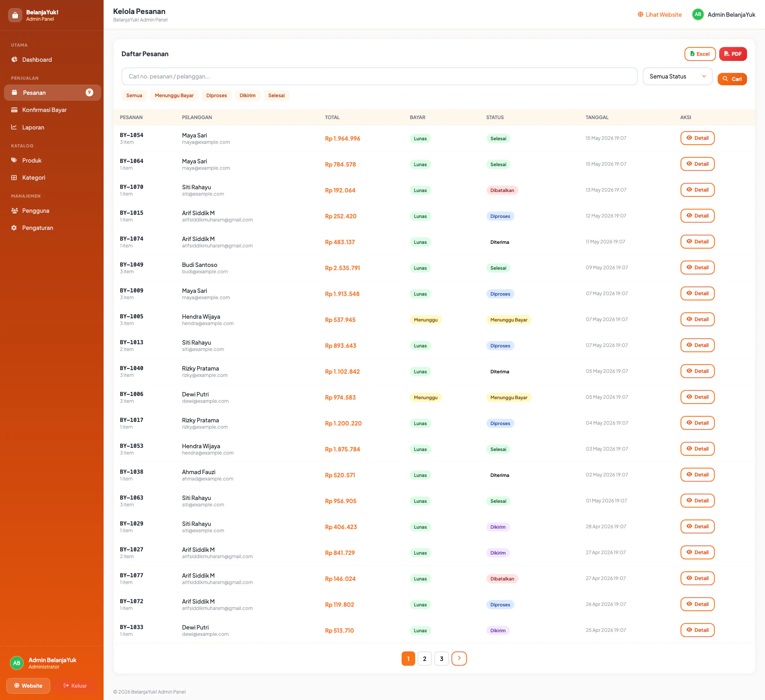765x700 pixels.
Task: Select the Diproses filter tab
Action: point(216,95)
